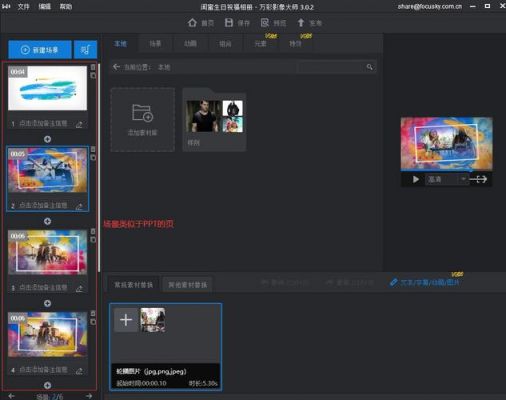
Task: Delete scene 3 using its trash icon
Action: (93, 231)
